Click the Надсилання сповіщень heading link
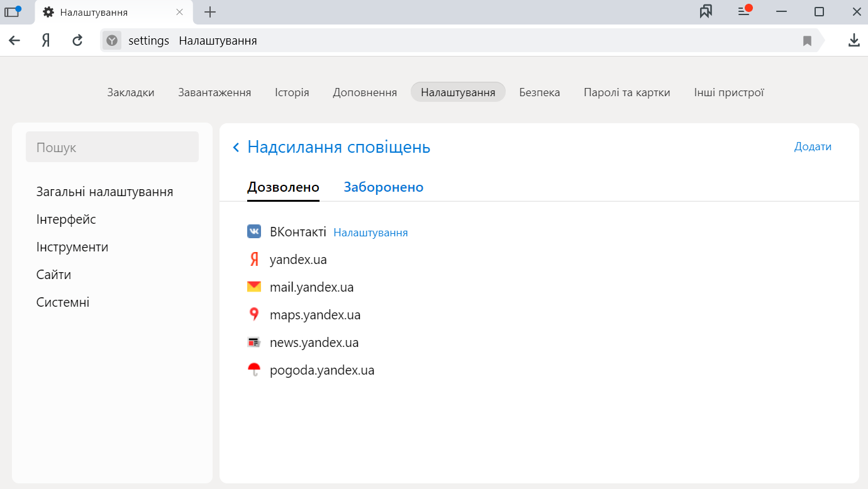 pyautogui.click(x=339, y=147)
